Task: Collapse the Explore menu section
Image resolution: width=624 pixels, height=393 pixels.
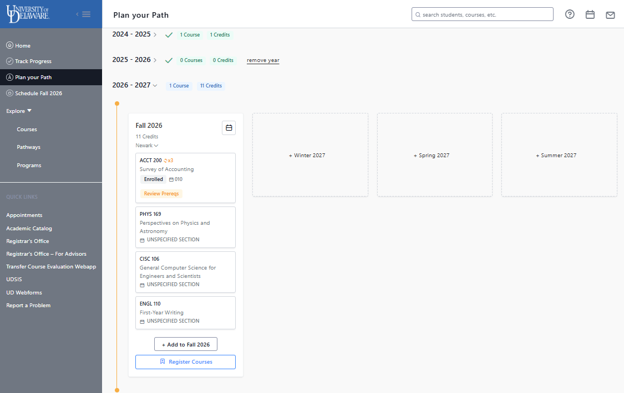Action: pyautogui.click(x=19, y=111)
